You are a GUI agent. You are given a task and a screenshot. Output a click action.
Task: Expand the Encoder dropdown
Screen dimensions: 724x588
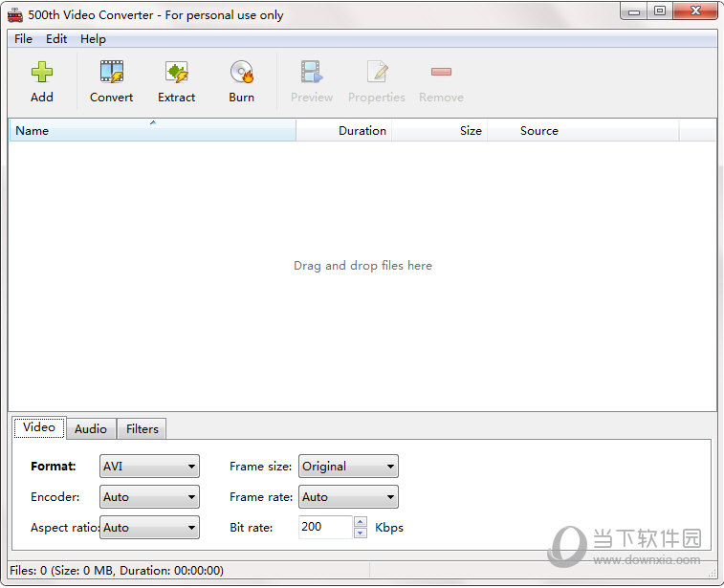pos(149,497)
